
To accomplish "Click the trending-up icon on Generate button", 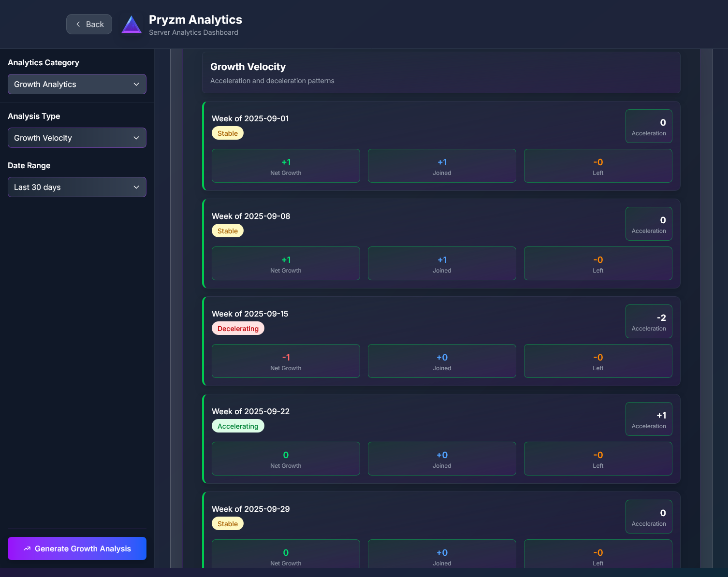I will coord(27,548).
